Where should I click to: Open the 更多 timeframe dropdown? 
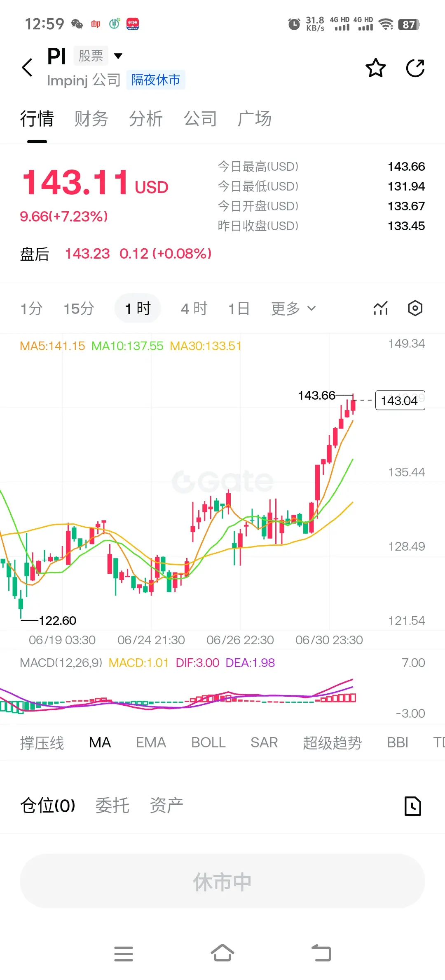click(293, 308)
